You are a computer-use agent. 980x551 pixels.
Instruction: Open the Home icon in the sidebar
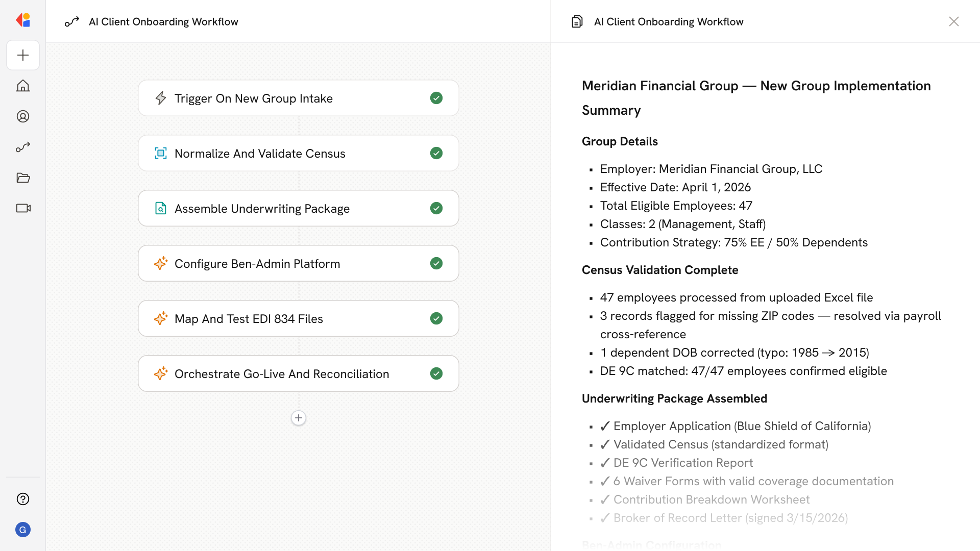(x=23, y=86)
